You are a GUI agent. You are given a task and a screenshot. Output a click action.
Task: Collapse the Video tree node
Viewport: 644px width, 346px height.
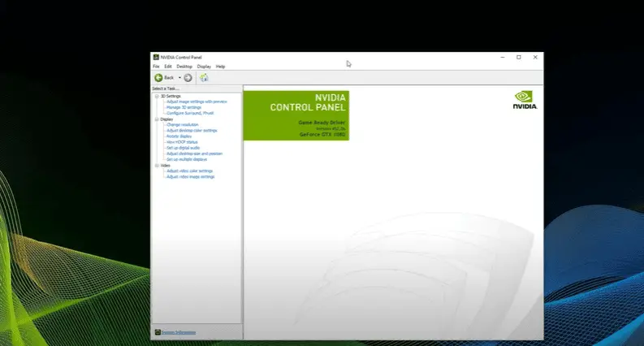click(x=157, y=165)
